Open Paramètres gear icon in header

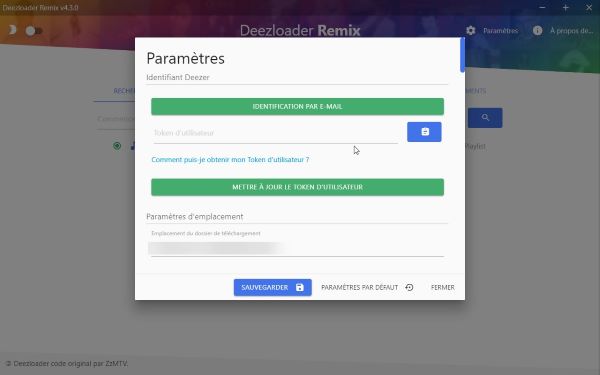click(471, 30)
